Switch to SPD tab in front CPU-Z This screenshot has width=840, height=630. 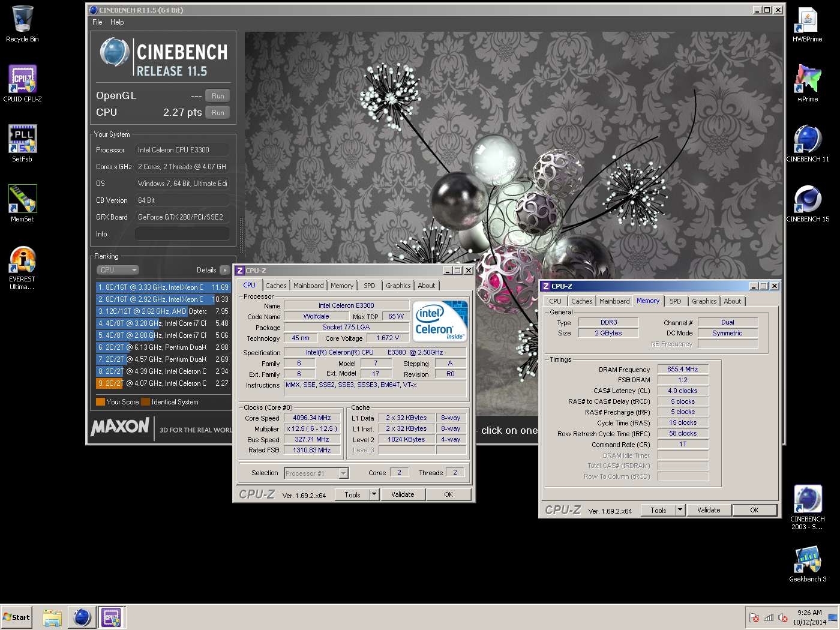370,286
